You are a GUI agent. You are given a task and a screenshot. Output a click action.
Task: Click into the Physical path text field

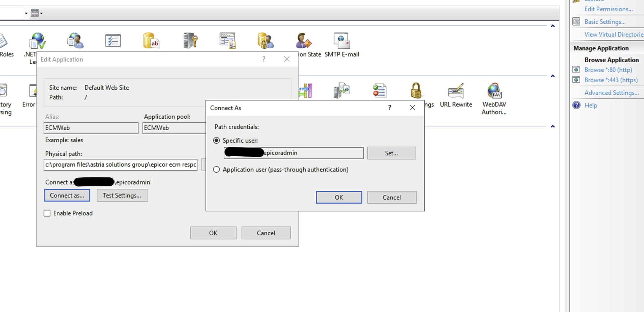(x=120, y=165)
